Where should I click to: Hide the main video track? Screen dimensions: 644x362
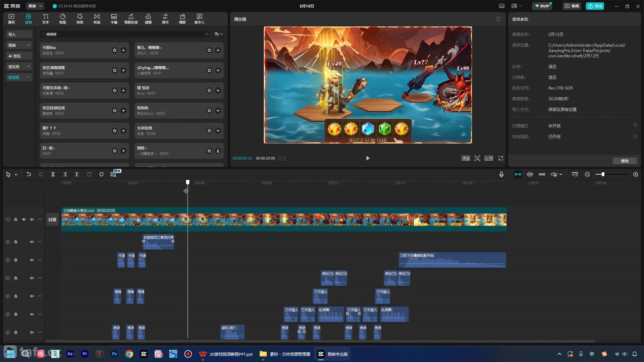[24, 220]
